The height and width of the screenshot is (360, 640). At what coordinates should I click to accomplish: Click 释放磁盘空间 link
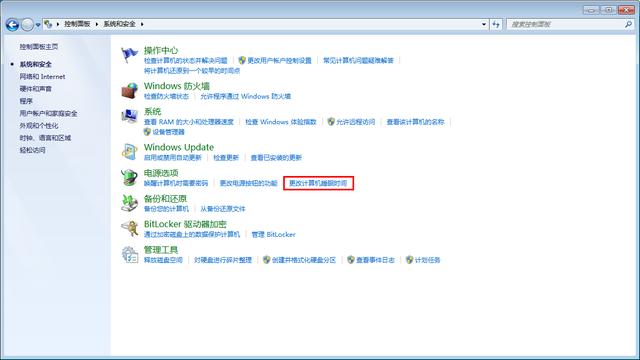163,260
